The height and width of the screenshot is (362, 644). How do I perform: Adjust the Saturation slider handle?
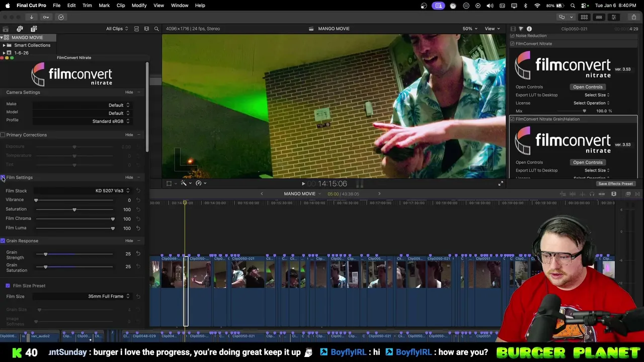coord(74,210)
